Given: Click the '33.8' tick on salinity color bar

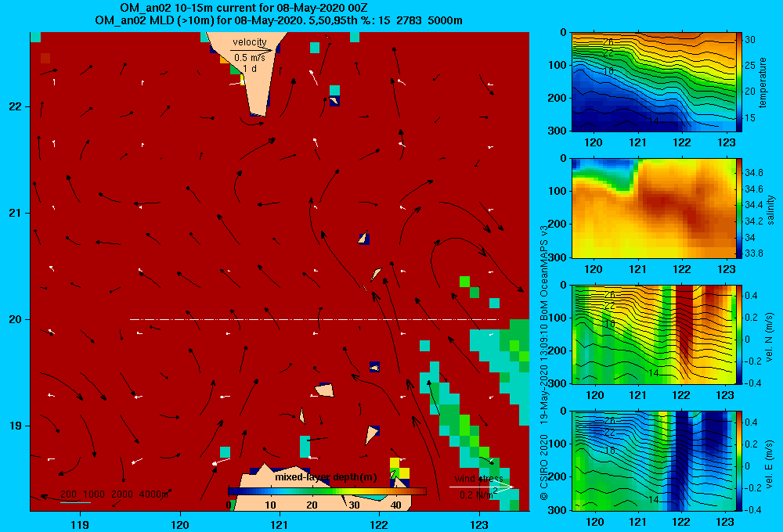Looking at the screenshot, I should point(754,253).
